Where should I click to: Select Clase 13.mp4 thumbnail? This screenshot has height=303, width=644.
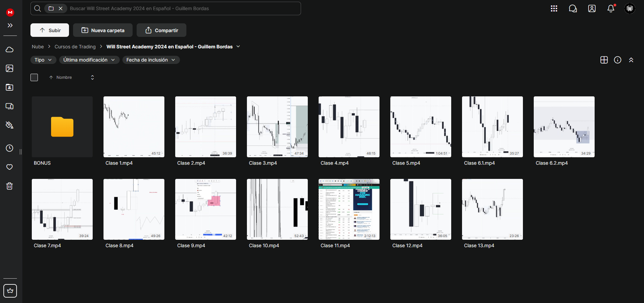pyautogui.click(x=492, y=209)
